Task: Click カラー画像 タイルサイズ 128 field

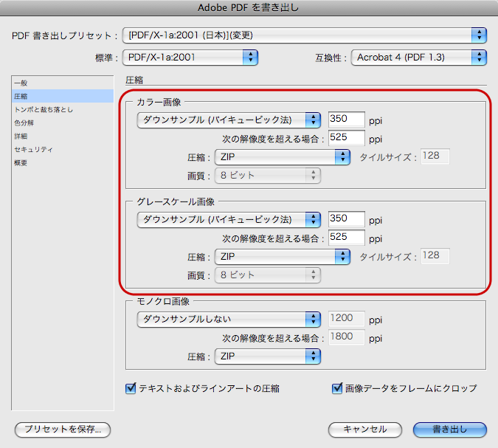Action: coord(435,156)
